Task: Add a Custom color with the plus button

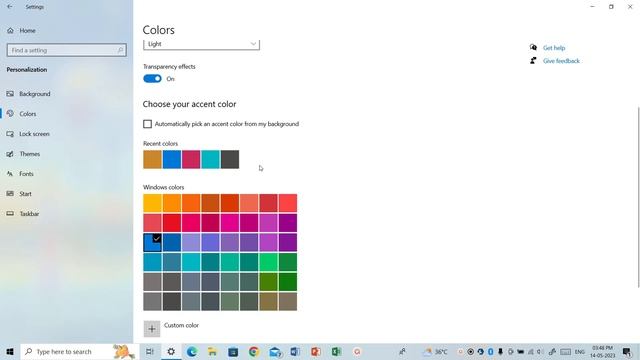Action: click(152, 329)
